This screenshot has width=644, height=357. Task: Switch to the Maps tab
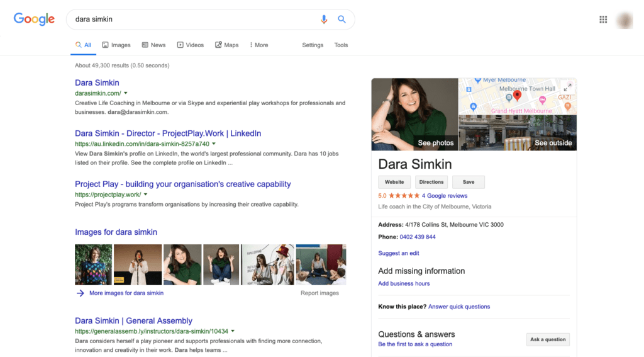(226, 45)
